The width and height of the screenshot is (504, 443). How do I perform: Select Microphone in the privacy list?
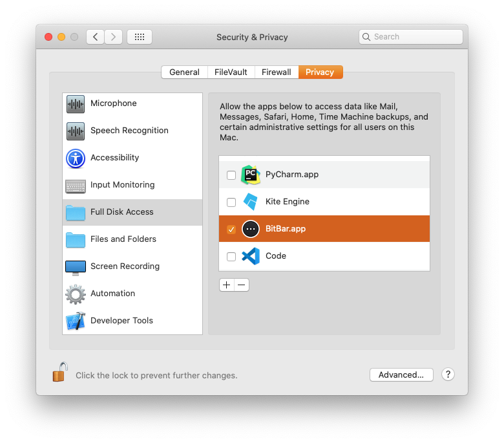tap(114, 103)
